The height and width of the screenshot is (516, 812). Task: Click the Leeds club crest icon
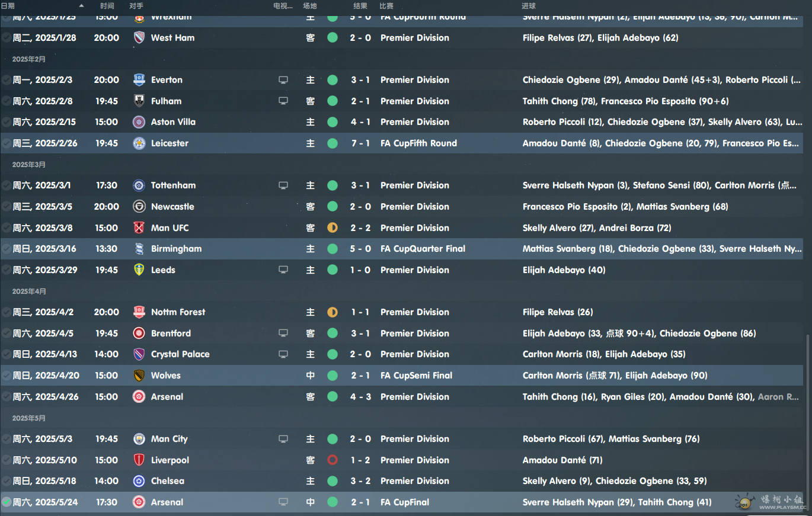tap(139, 270)
